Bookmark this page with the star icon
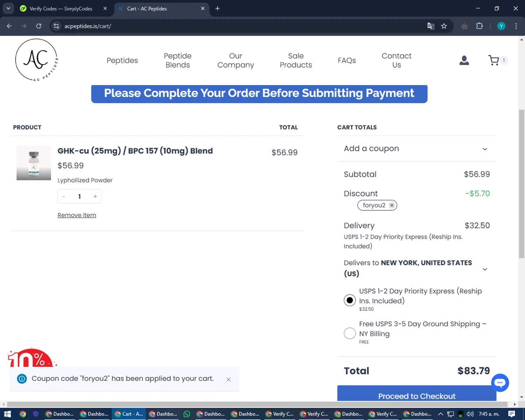The image size is (525, 420). tap(444, 26)
